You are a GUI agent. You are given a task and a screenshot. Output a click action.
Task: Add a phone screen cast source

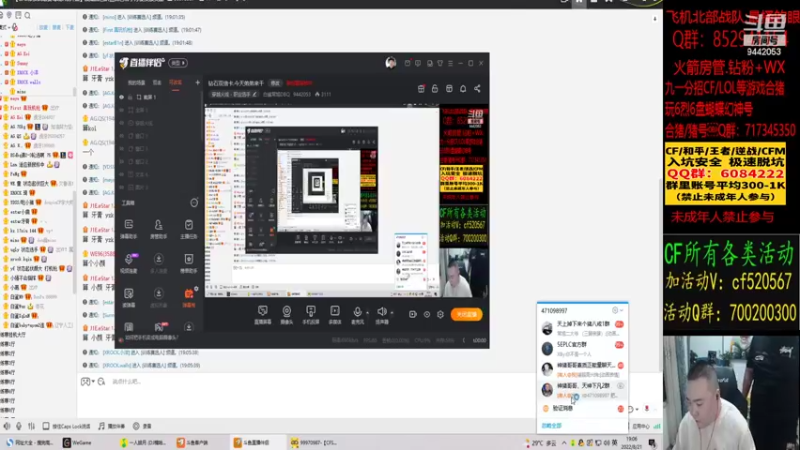coord(311,315)
